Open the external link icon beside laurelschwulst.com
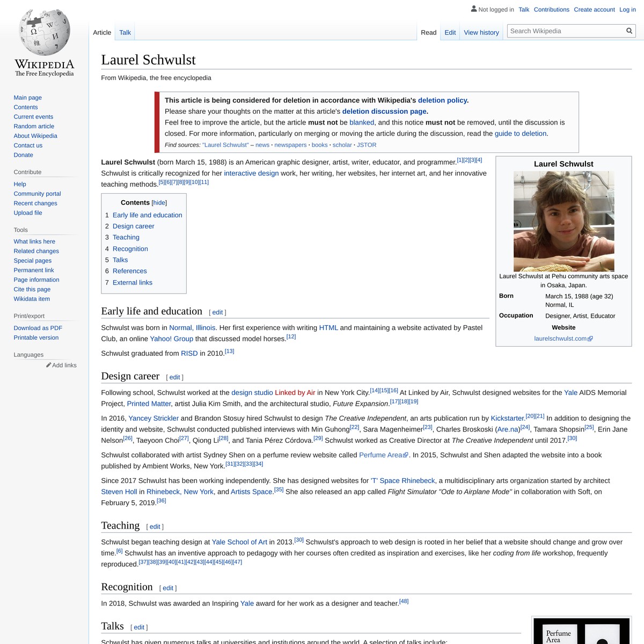Viewport: 644px width, 644px height. [x=590, y=338]
